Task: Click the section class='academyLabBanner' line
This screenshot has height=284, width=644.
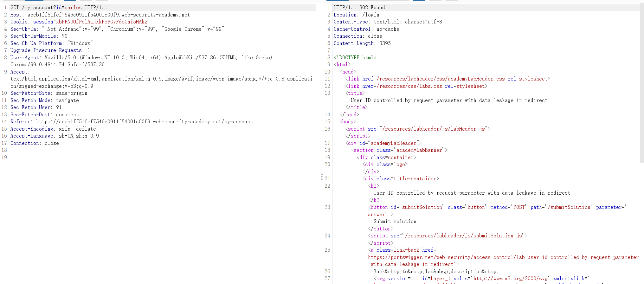Action: (x=399, y=150)
